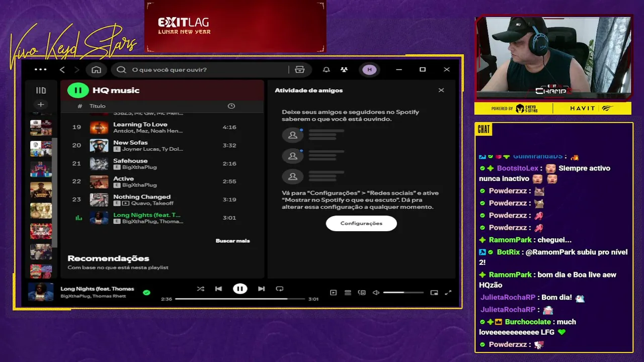Image resolution: width=644 pixels, height=362 pixels.
Task: Open the notifications bell
Action: pyautogui.click(x=326, y=69)
